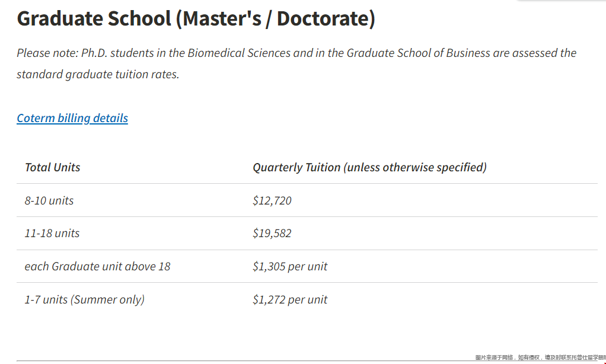This screenshot has width=606, height=364.
Task: Click the 1-7 units (Summer only) cell
Action: tap(85, 299)
